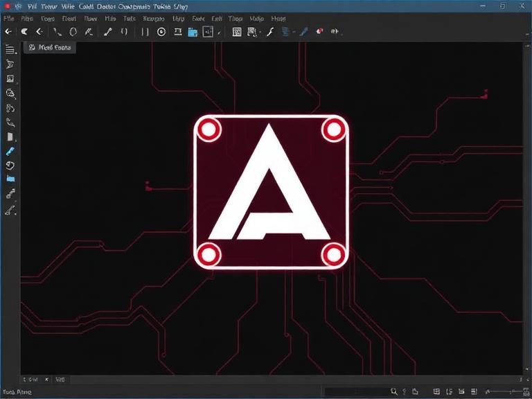Select the white A logo on the chip
This screenshot has height=399, width=532.
[269, 181]
